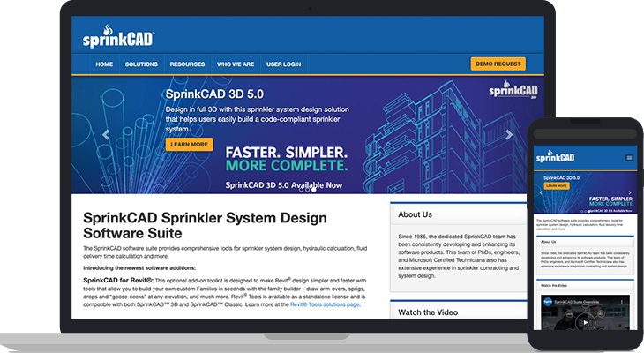The height and width of the screenshot is (353, 644).
Task: Tap the SprinkCAD Suite Overview video title
Action: click(x=577, y=302)
